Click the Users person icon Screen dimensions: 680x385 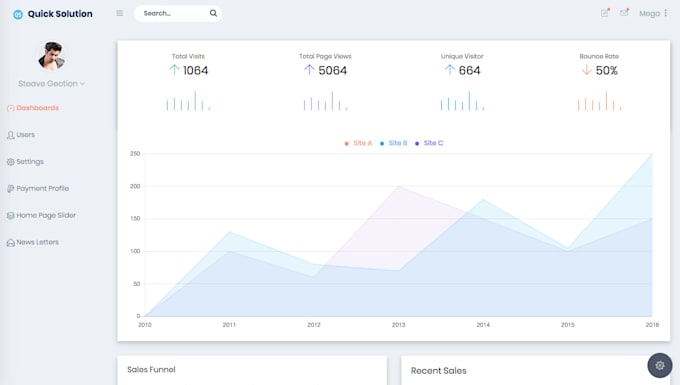point(11,135)
